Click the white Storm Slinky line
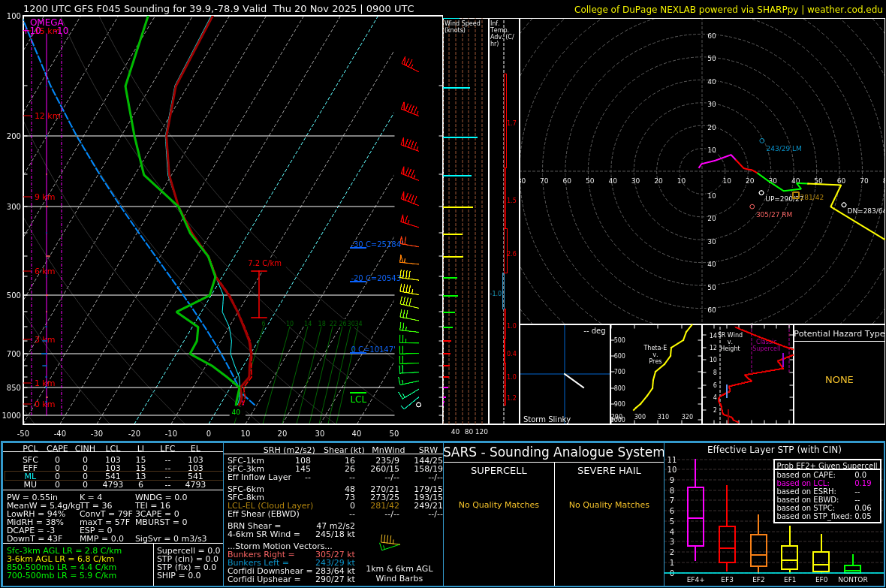This screenshot has width=886, height=588. pos(574,381)
